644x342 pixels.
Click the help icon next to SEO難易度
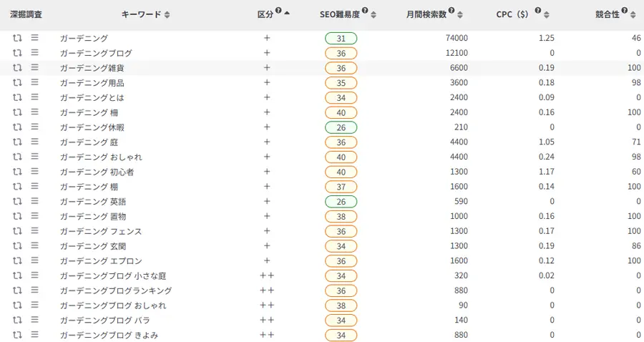point(365,11)
